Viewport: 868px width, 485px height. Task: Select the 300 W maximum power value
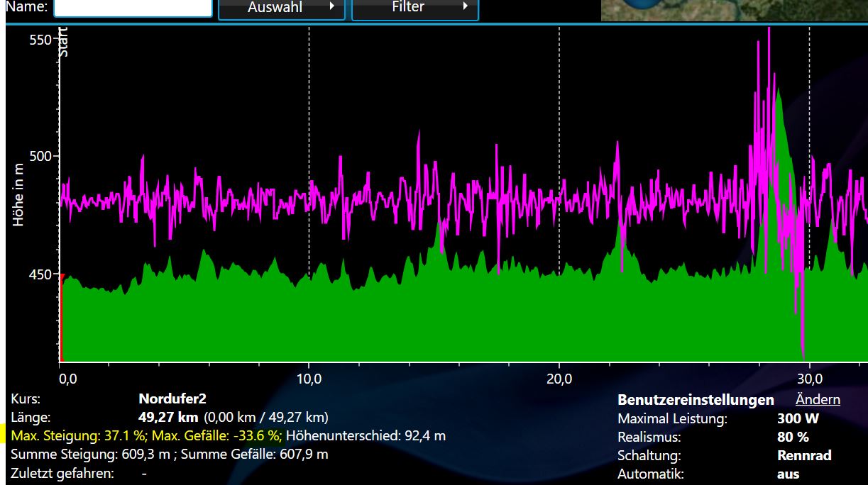798,419
